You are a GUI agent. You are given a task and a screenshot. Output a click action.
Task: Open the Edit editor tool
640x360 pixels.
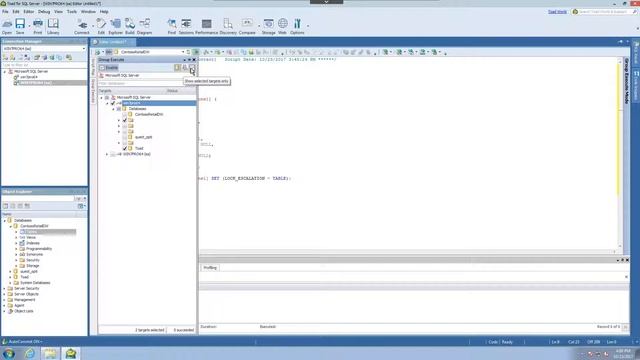click(101, 26)
